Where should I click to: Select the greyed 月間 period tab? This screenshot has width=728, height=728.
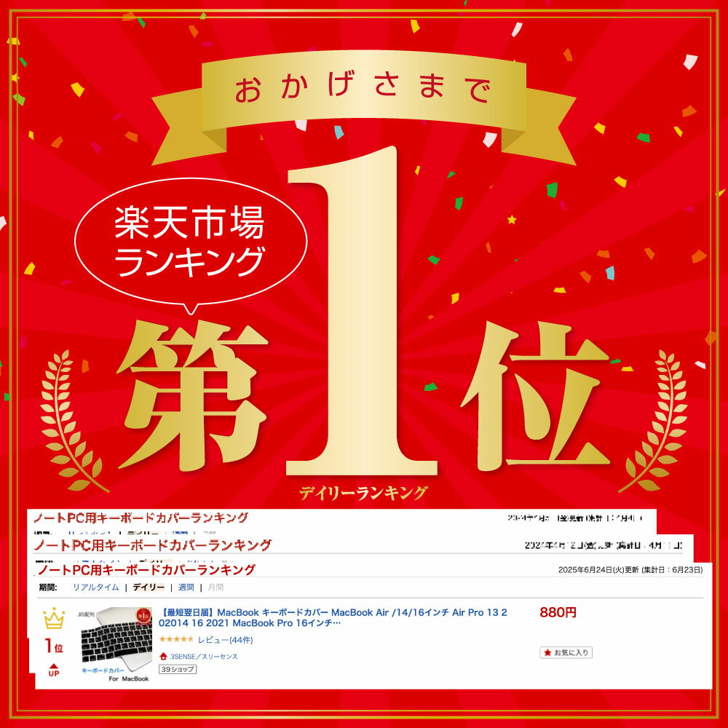pyautogui.click(x=215, y=587)
